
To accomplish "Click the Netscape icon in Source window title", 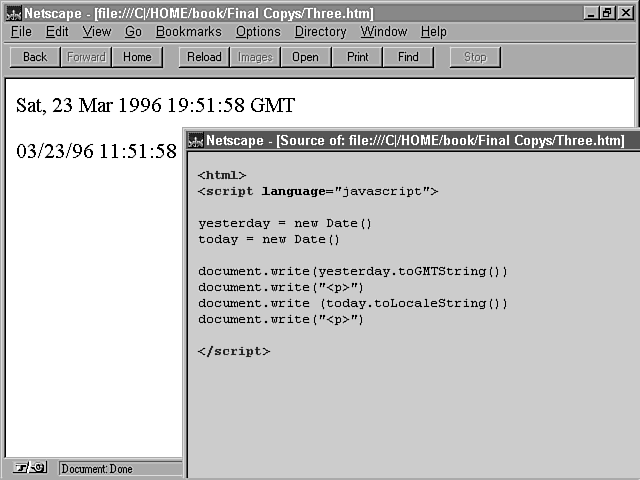I will click(x=196, y=141).
